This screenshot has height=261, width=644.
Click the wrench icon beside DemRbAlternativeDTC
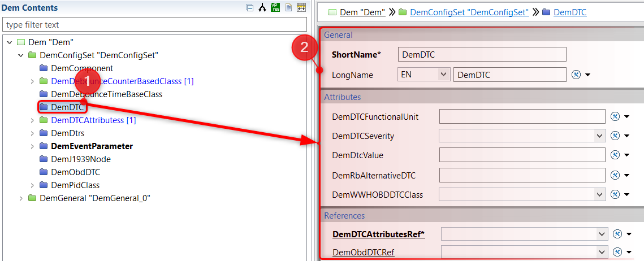615,175
